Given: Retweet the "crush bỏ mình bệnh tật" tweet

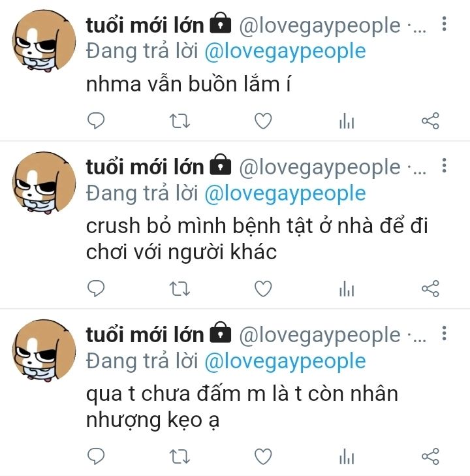Looking at the screenshot, I should click(180, 289).
